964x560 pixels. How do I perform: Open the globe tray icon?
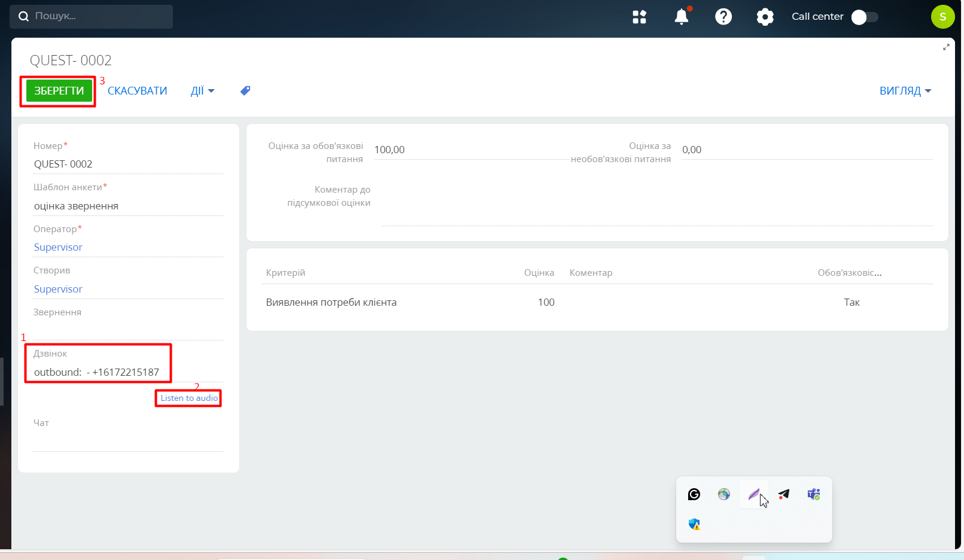pyautogui.click(x=724, y=494)
